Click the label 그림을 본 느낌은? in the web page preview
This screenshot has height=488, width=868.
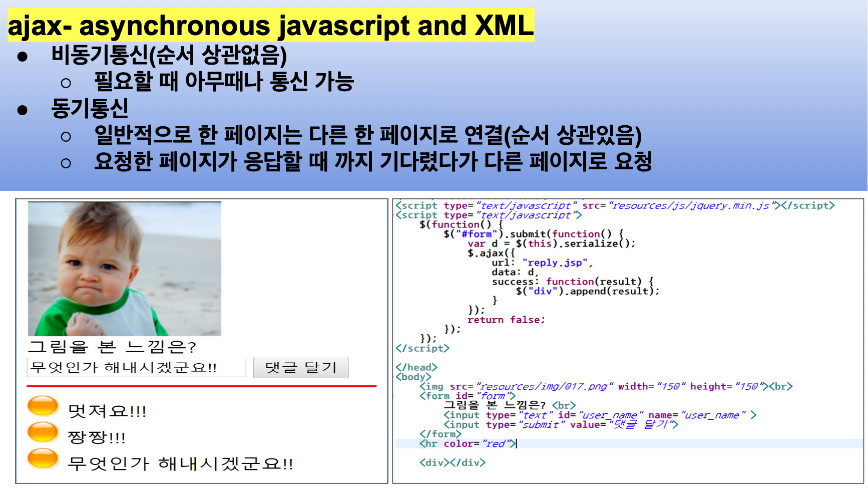[x=112, y=347]
